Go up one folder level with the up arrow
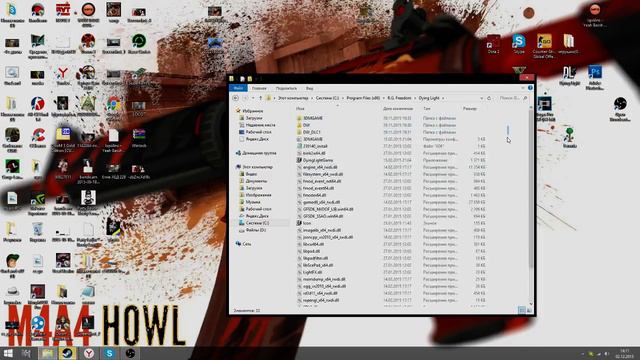640x360 pixels. click(260, 98)
